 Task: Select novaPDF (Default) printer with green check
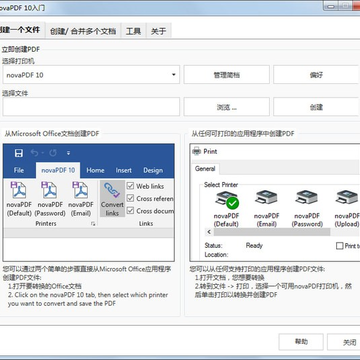point(227,199)
